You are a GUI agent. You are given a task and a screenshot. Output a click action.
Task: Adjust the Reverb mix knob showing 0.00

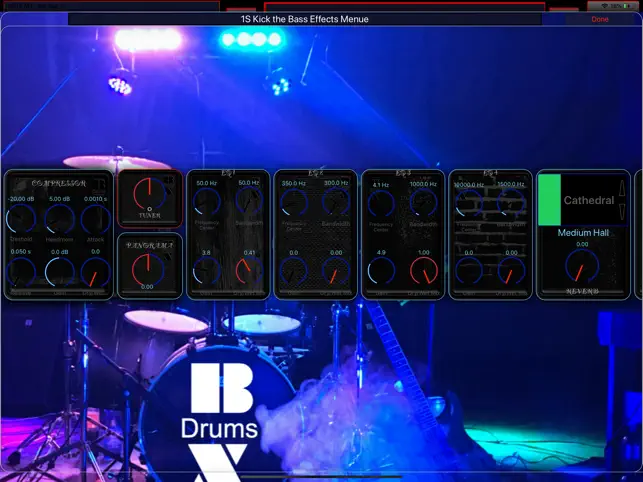click(582, 266)
